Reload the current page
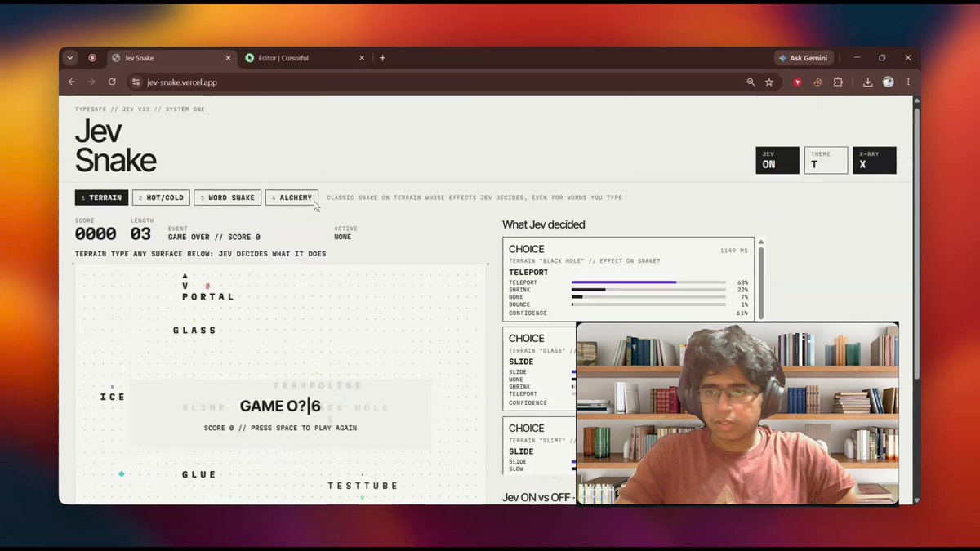980x551 pixels. tap(112, 82)
